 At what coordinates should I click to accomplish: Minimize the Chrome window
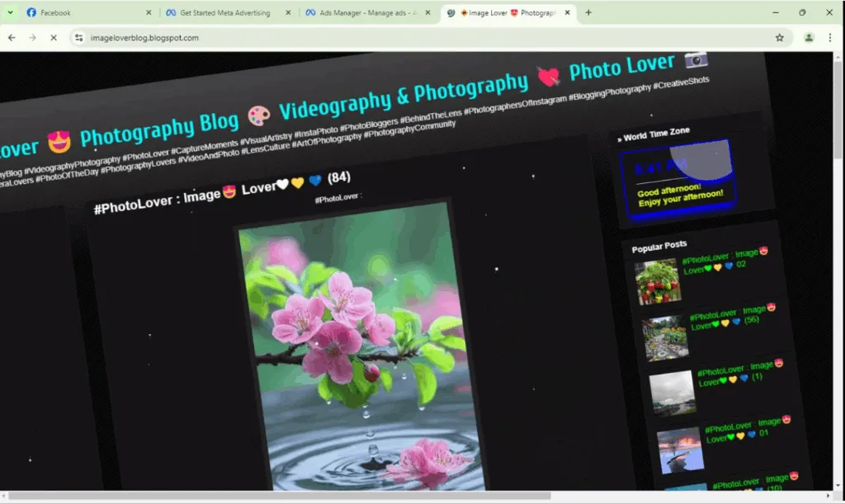point(776,12)
